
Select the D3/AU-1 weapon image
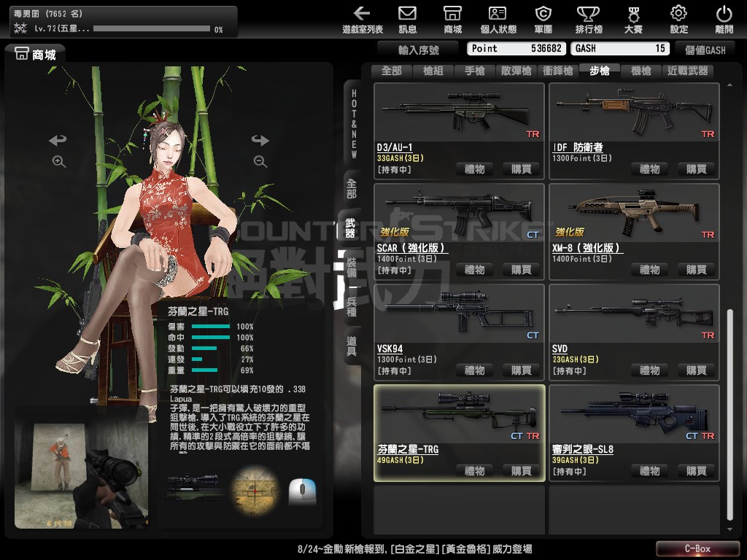(x=460, y=112)
